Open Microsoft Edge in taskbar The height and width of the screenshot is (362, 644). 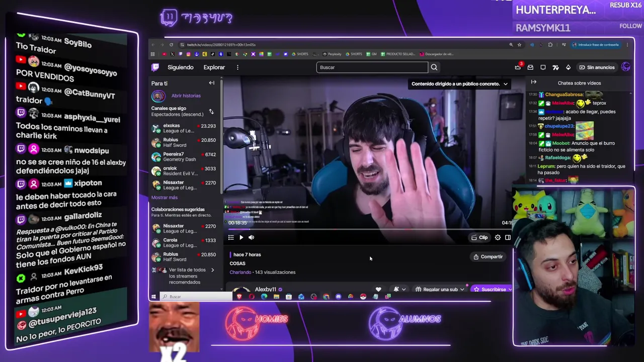point(264,297)
